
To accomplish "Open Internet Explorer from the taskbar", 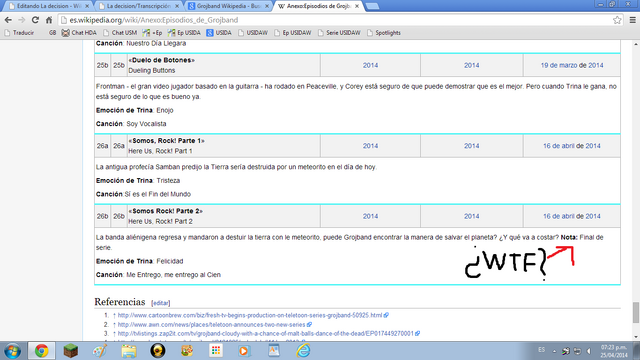I will pos(303,351).
